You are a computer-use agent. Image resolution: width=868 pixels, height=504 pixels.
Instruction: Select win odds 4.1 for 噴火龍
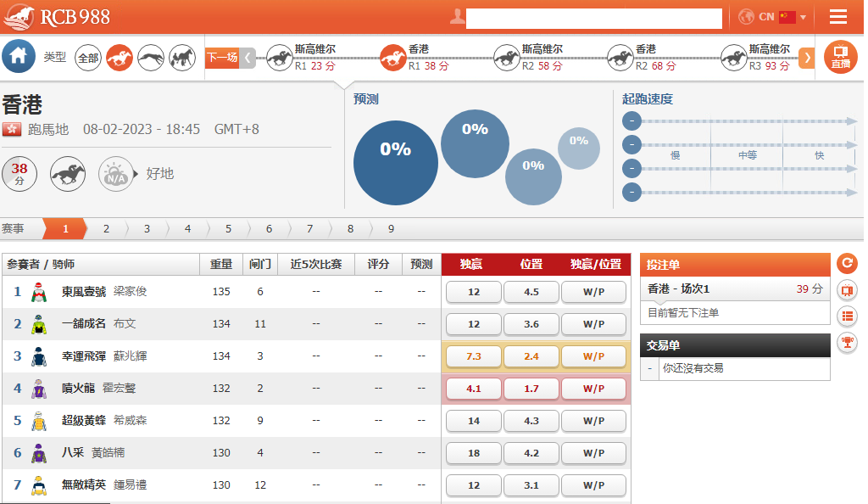473,389
